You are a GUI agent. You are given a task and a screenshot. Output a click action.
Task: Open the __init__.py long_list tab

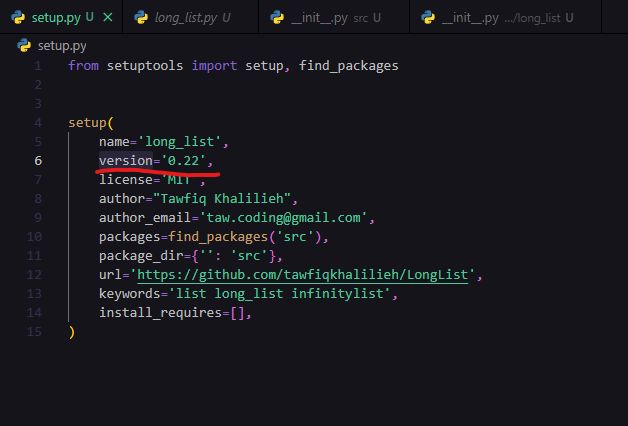(506, 17)
